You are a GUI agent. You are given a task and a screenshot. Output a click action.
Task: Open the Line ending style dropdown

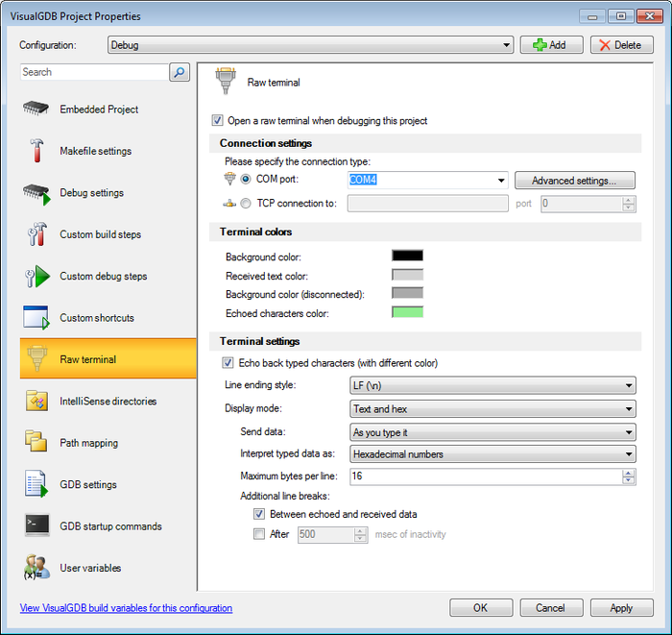click(x=492, y=385)
